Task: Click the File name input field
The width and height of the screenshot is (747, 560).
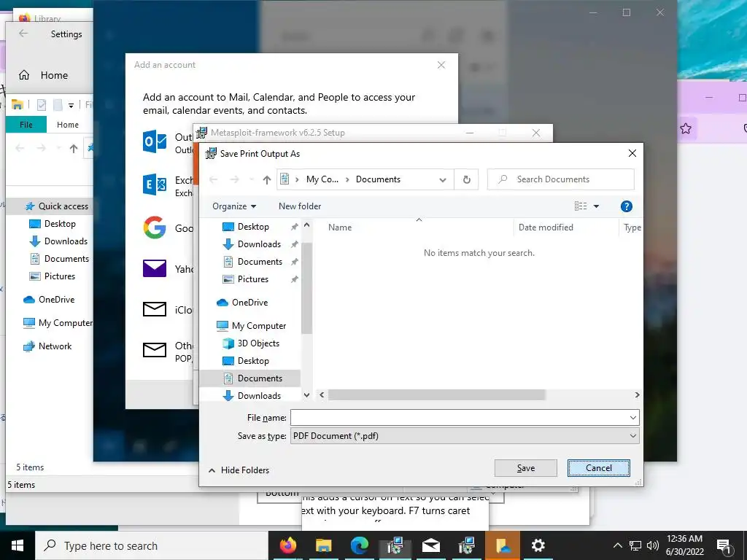Action: [x=459, y=418]
